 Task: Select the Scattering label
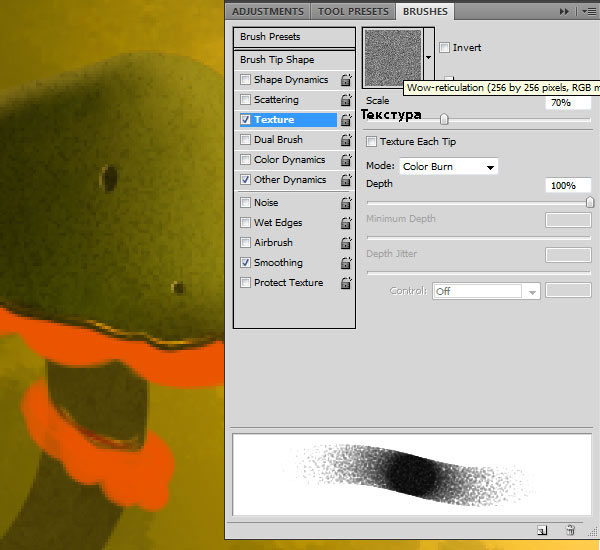coord(276,100)
